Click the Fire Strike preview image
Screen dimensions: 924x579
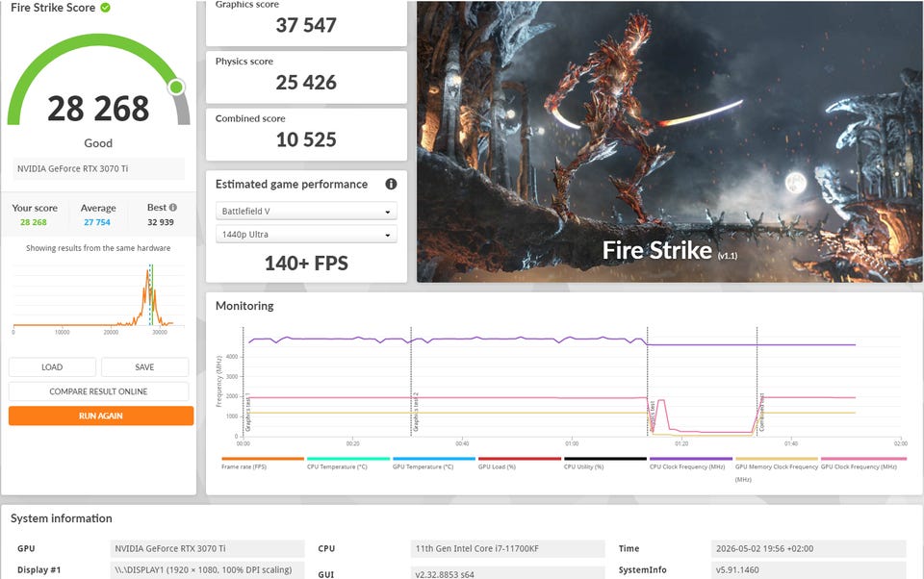tap(670, 141)
